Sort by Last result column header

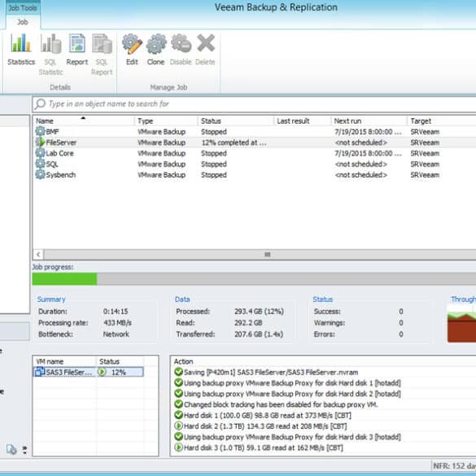tap(303, 120)
